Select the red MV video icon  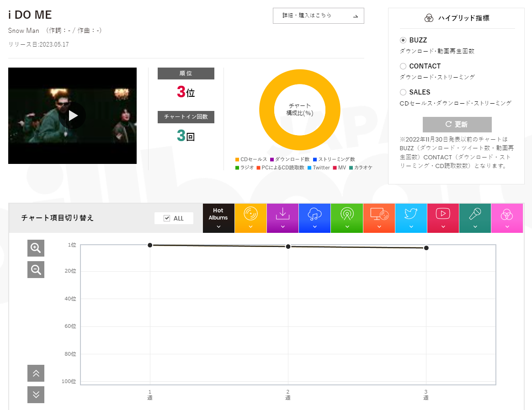tap(443, 214)
